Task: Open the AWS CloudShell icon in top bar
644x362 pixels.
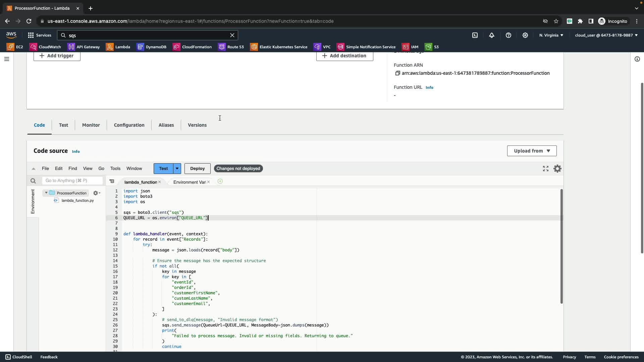Action: point(475,35)
